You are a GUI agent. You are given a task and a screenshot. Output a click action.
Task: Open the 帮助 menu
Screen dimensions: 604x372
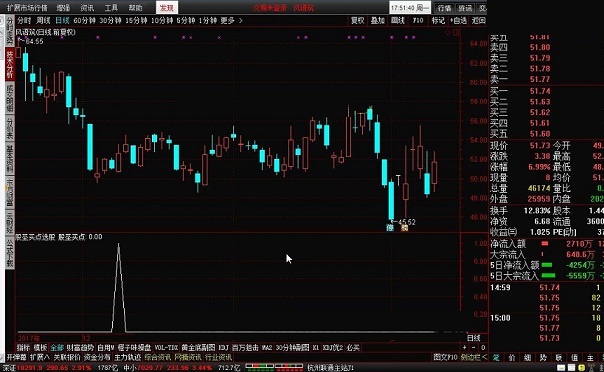[x=135, y=7]
